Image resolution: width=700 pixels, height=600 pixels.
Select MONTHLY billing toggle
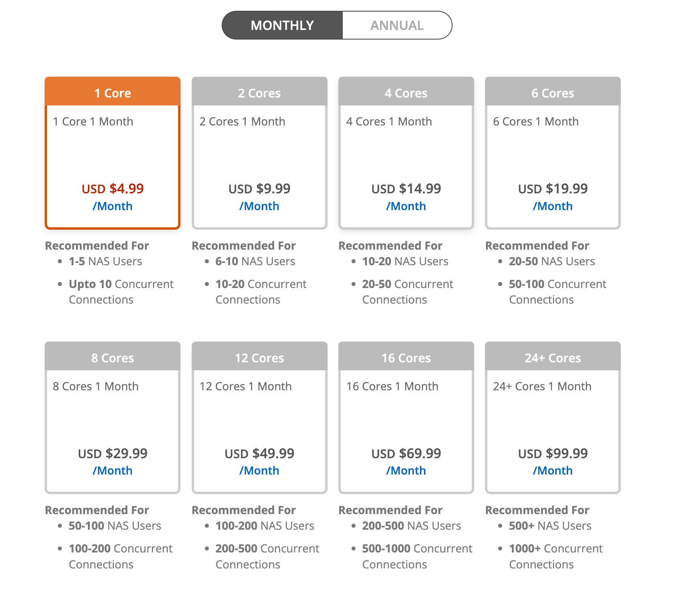[x=282, y=25]
